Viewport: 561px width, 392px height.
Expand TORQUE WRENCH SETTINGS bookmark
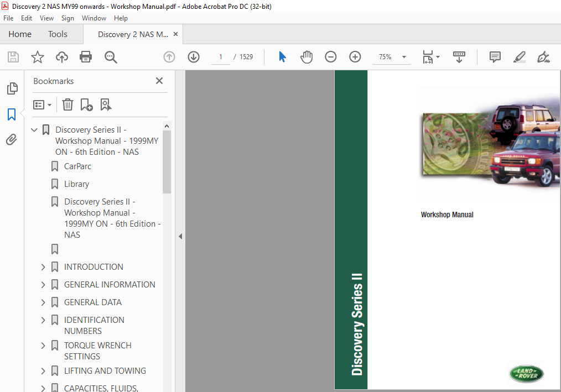(43, 346)
